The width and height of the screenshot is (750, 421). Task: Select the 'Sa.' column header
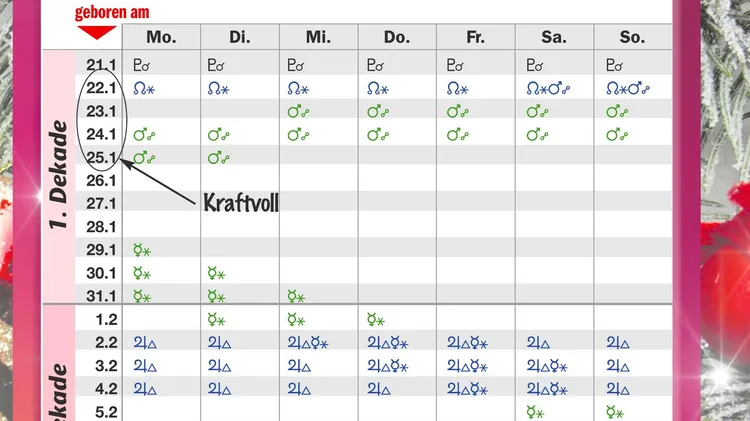click(554, 37)
